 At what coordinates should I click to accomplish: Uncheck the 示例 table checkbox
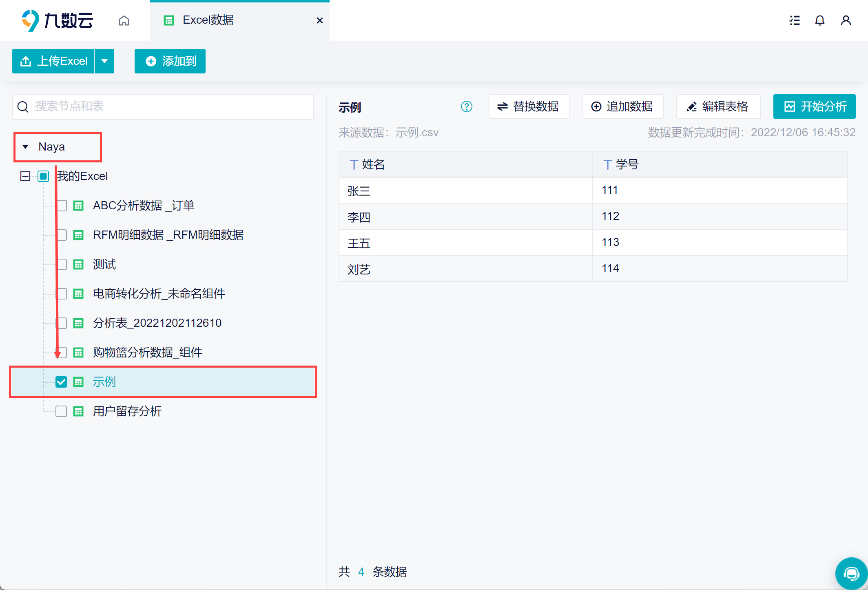tap(61, 382)
